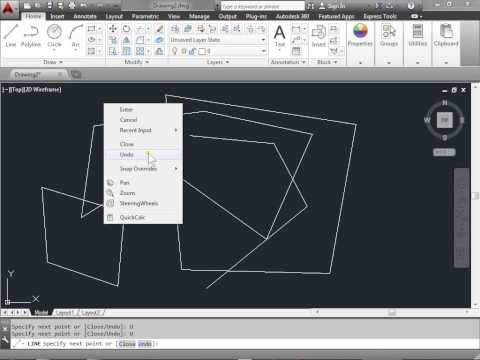Choose the Trim tool in Modify
Screen dimensions: 480x360
pyautogui.click(x=140, y=29)
